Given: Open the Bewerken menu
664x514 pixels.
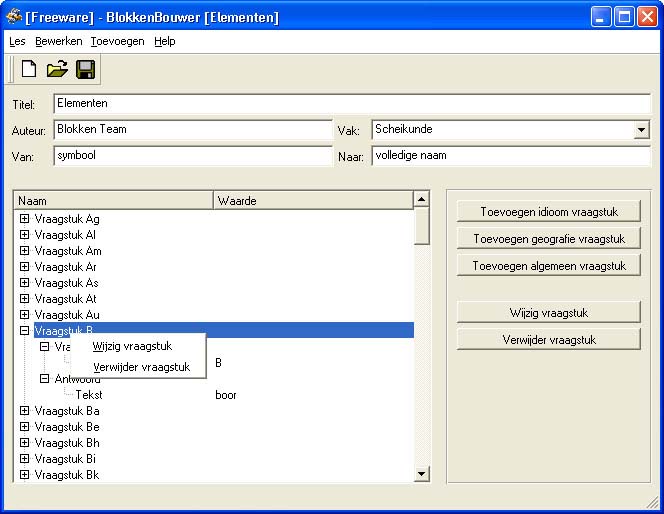Looking at the screenshot, I should 58,41.
